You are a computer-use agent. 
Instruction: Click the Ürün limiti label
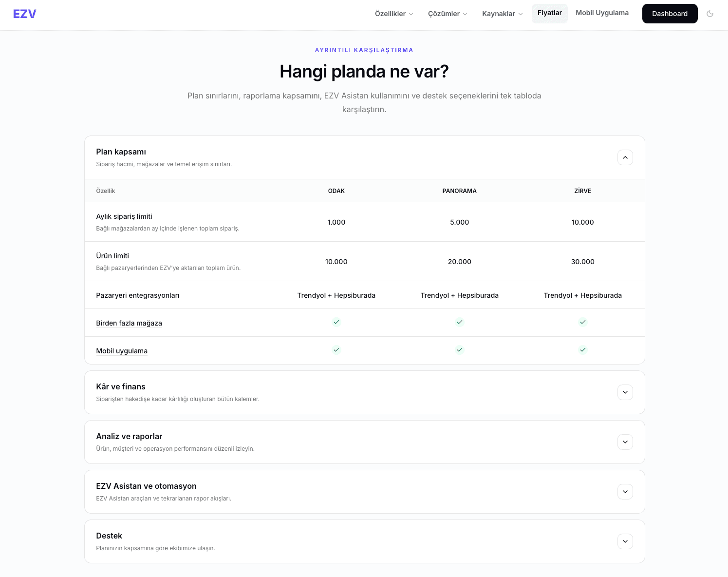112,256
